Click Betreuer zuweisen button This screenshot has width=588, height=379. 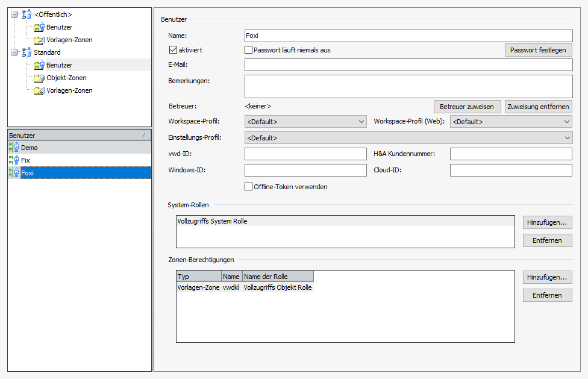(467, 107)
